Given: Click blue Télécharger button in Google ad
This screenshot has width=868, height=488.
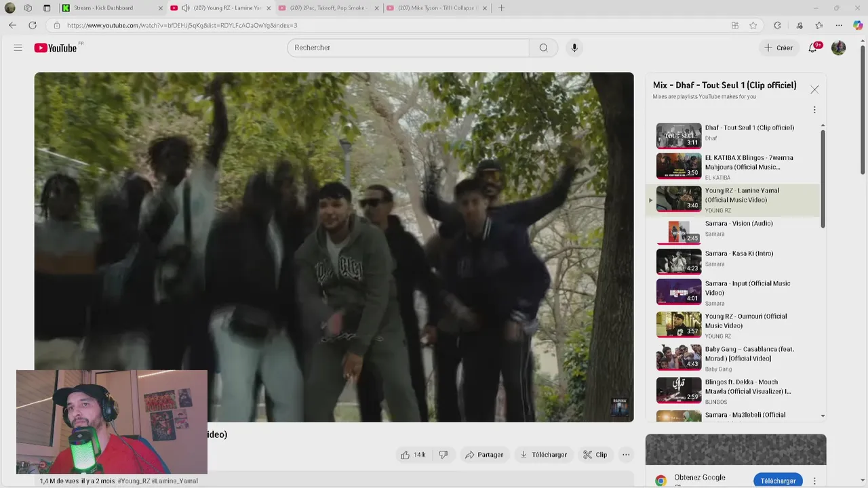Looking at the screenshot, I should (x=778, y=481).
